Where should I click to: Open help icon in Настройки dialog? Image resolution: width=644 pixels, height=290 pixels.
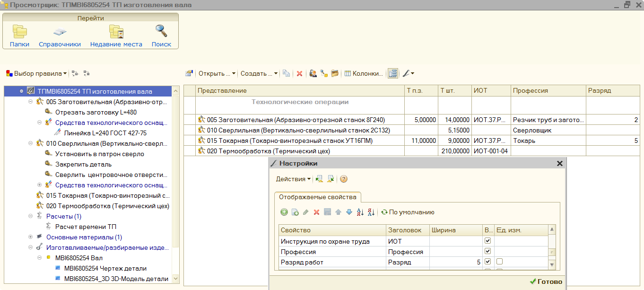344,179
